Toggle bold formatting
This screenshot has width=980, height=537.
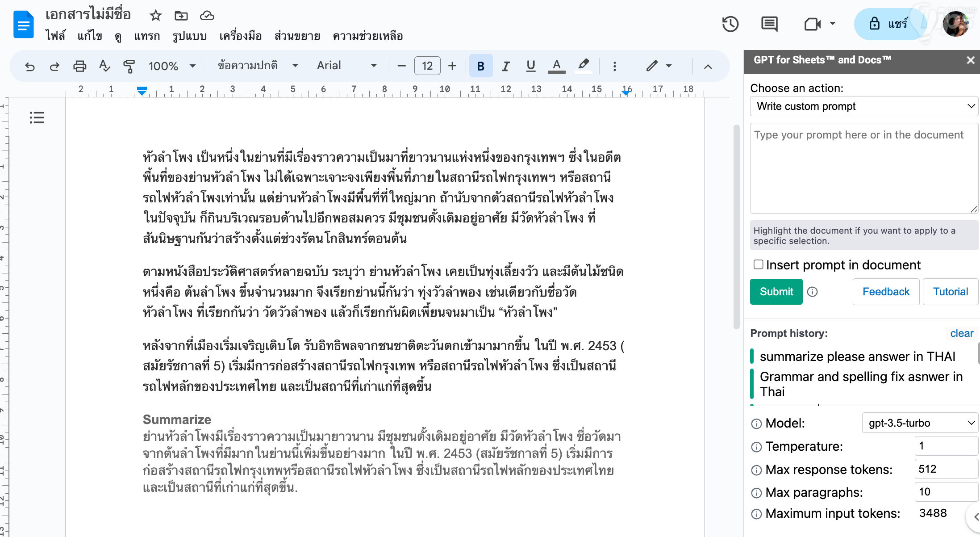(x=480, y=66)
